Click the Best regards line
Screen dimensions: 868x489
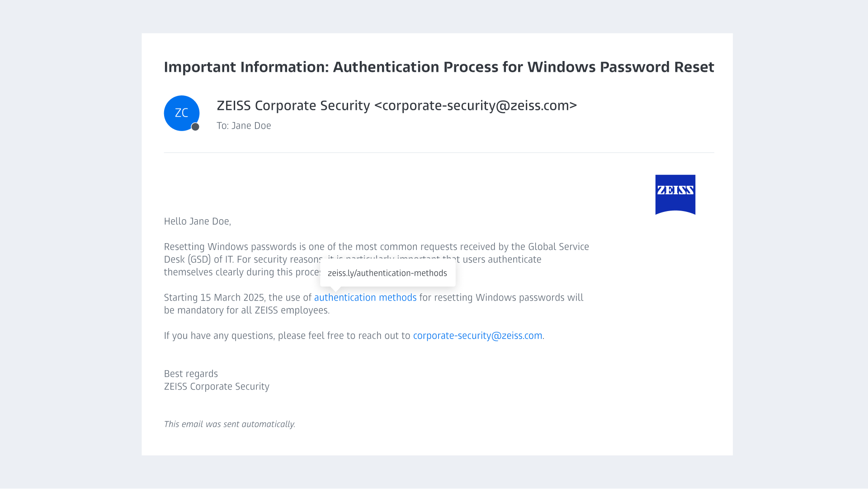[x=191, y=374]
